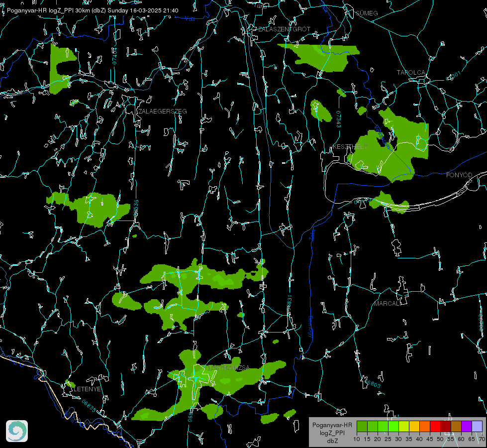
Task: Select the 50–55 dBZ dark red swatch
Action: pos(446,426)
